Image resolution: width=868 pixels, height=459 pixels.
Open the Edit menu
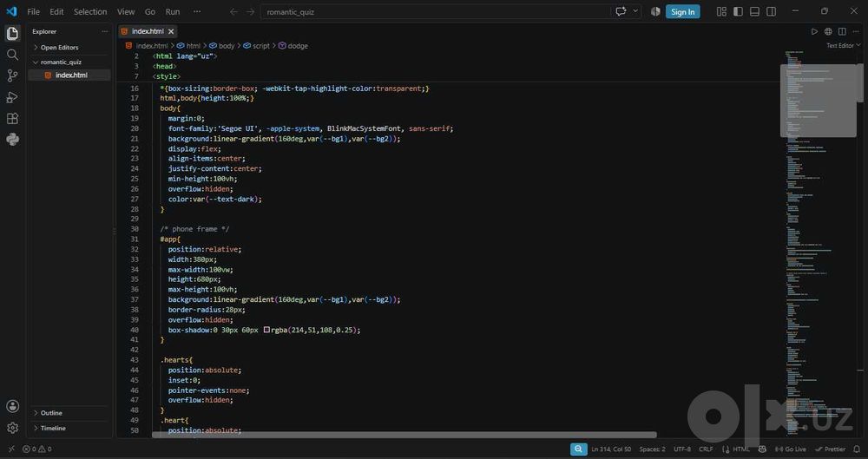(56, 11)
